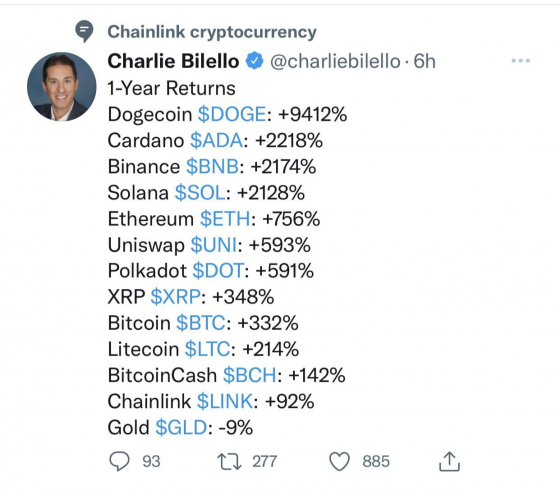Click the reply speech bubble icon

pos(119,461)
